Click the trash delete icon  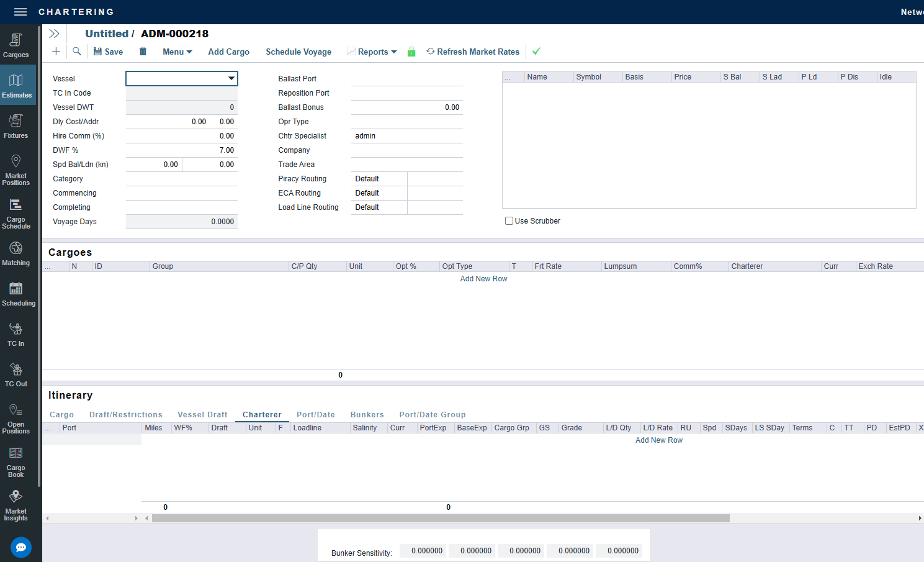point(143,52)
